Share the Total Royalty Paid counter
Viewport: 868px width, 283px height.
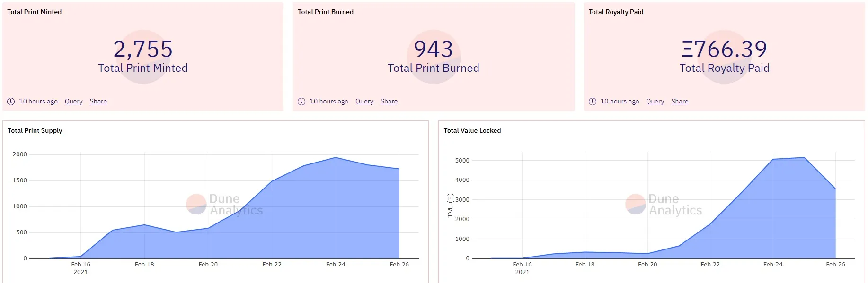pos(679,102)
